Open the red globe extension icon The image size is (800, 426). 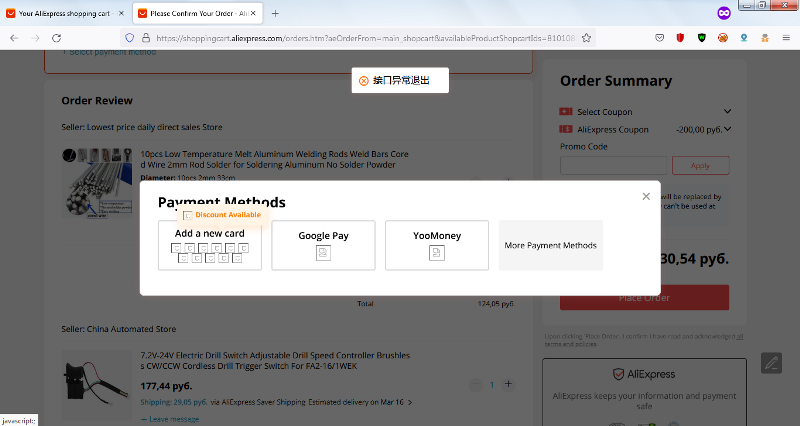point(723,38)
